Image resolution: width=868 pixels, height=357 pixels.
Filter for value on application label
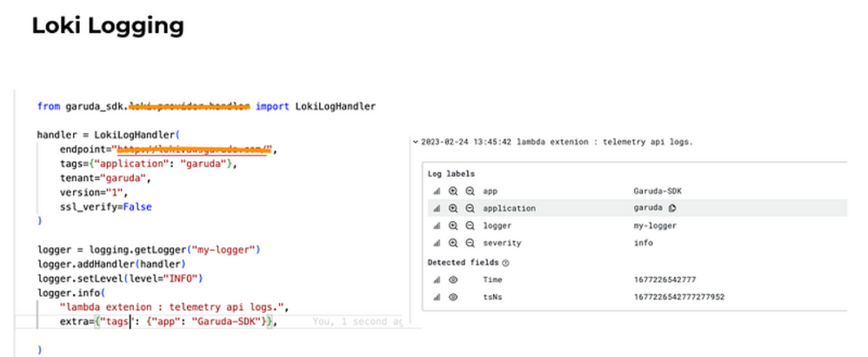453,208
